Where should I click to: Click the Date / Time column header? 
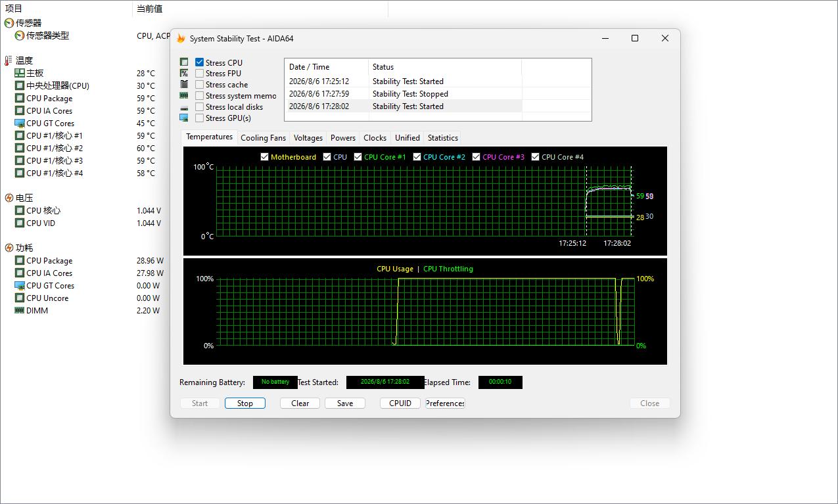[x=326, y=67]
